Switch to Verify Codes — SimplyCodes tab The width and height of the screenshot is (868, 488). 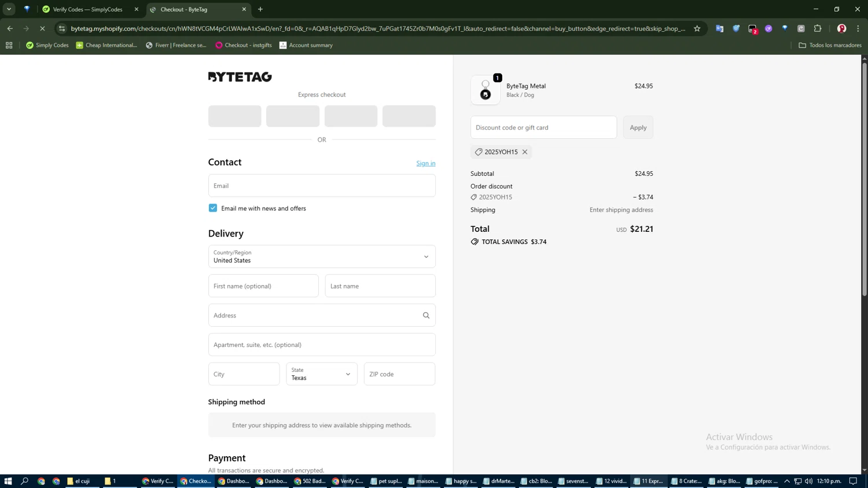click(x=88, y=9)
